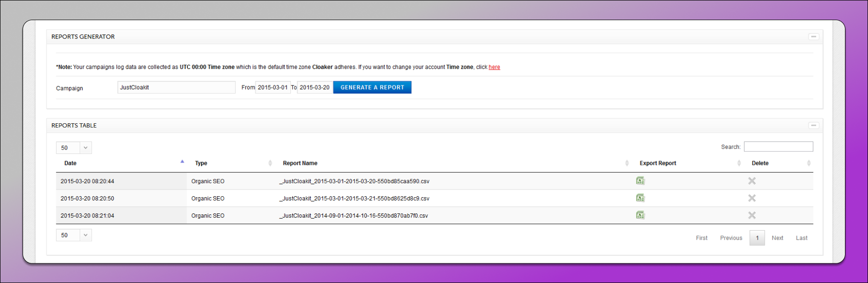The height and width of the screenshot is (283, 868).
Task: Click into the Search box
Action: point(778,147)
